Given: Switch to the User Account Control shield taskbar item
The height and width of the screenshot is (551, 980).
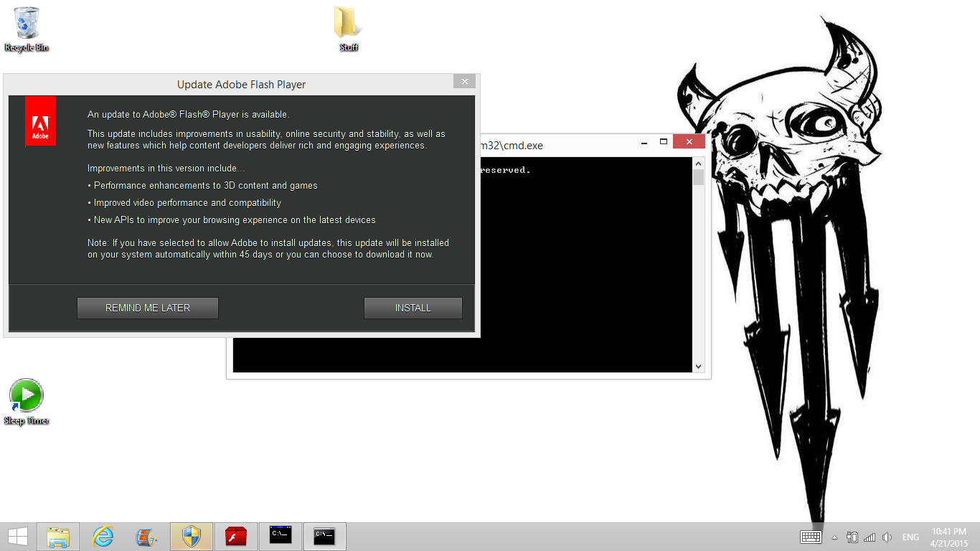Looking at the screenshot, I should (192, 537).
